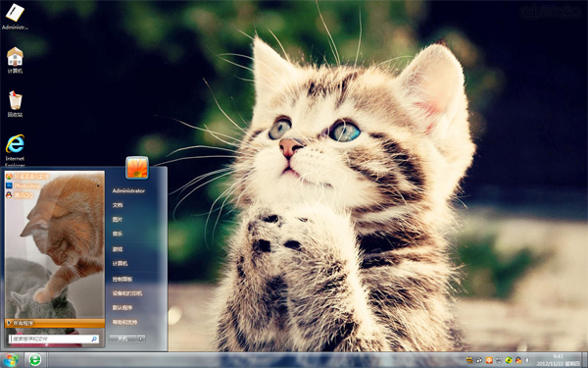588x368 pixels.
Task: Open 默认程序 in the Start menu
Action: [122, 307]
